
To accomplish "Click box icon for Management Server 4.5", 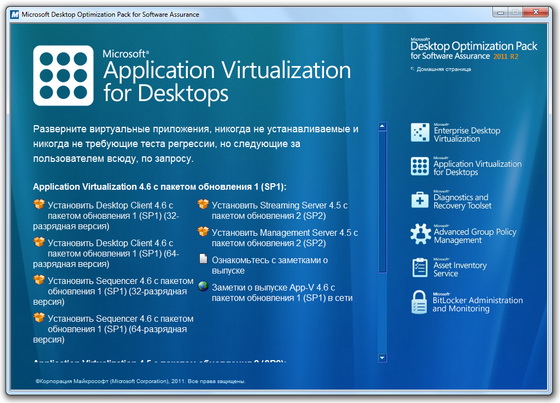I will click(203, 232).
